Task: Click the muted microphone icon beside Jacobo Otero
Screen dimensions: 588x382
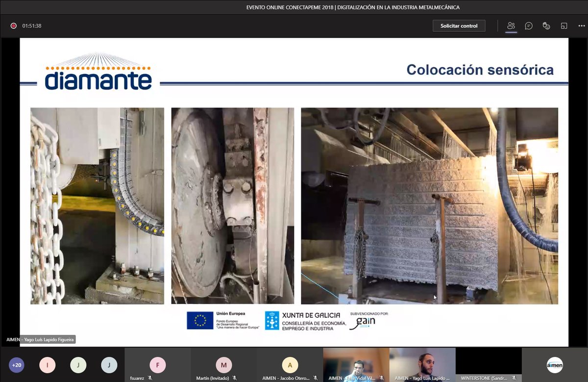Action: point(315,378)
